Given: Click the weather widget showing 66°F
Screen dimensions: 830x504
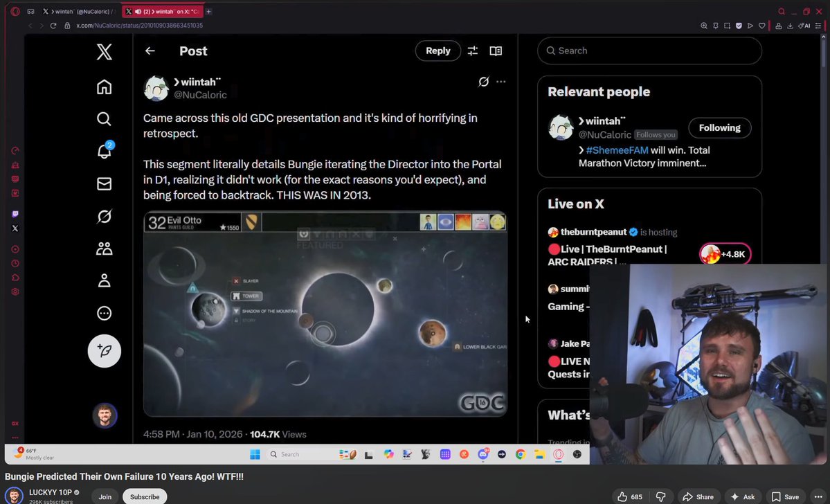Looking at the screenshot, I should (x=35, y=453).
